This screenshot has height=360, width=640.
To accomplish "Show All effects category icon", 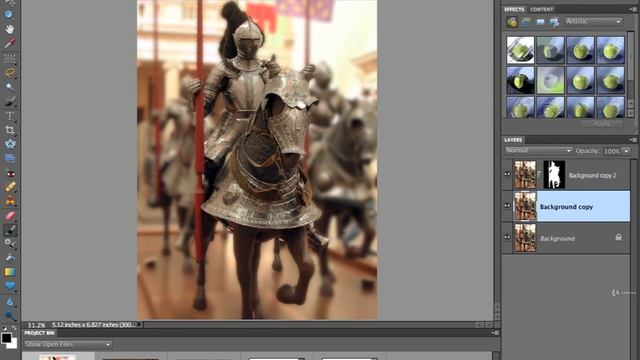I will click(x=554, y=22).
